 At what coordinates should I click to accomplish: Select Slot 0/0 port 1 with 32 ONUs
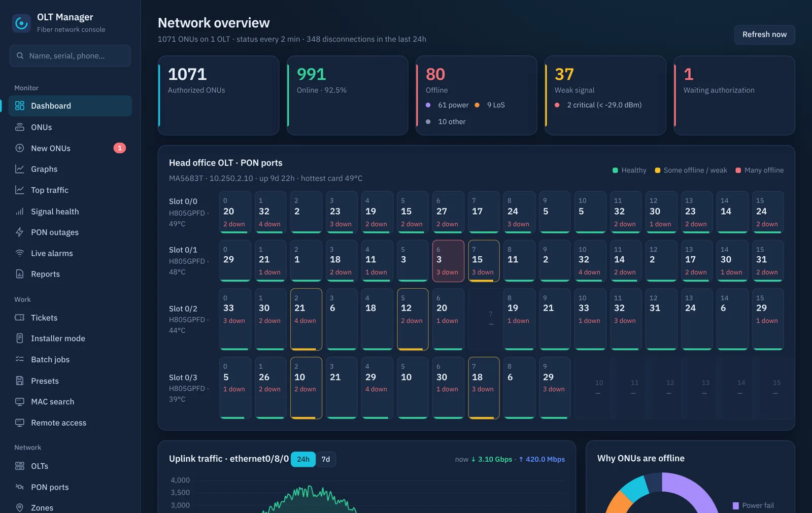[270, 212]
